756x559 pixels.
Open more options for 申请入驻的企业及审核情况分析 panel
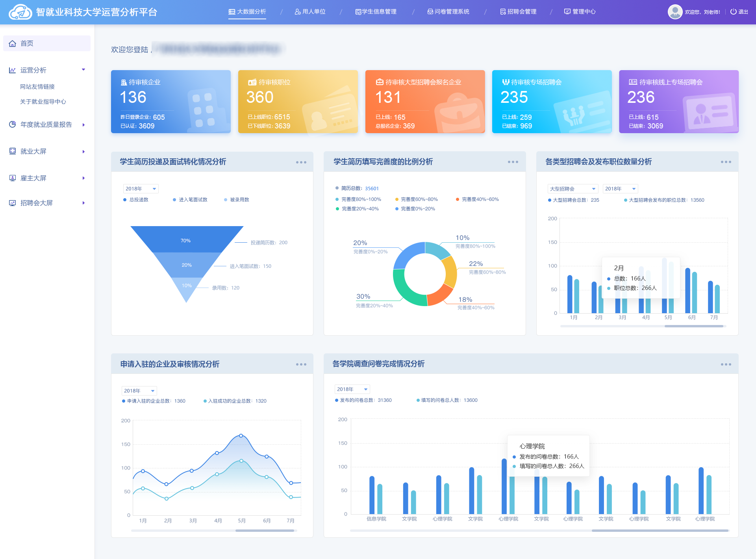(301, 364)
